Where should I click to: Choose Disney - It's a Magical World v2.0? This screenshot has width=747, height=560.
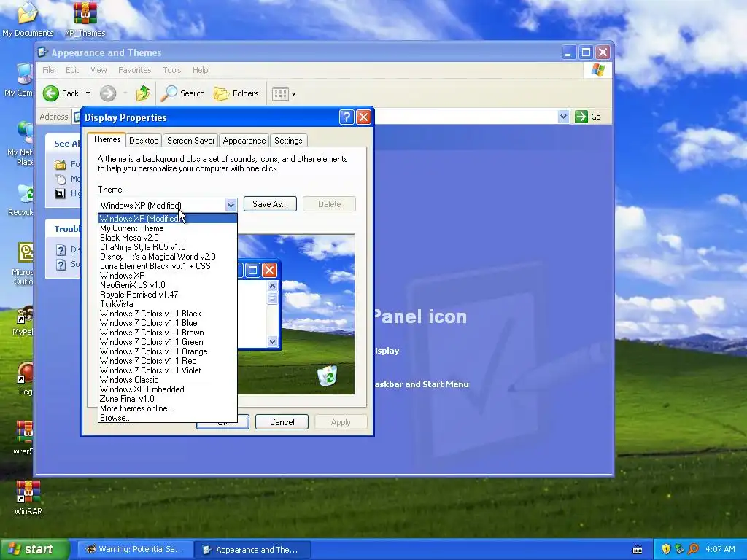pyautogui.click(x=167, y=257)
